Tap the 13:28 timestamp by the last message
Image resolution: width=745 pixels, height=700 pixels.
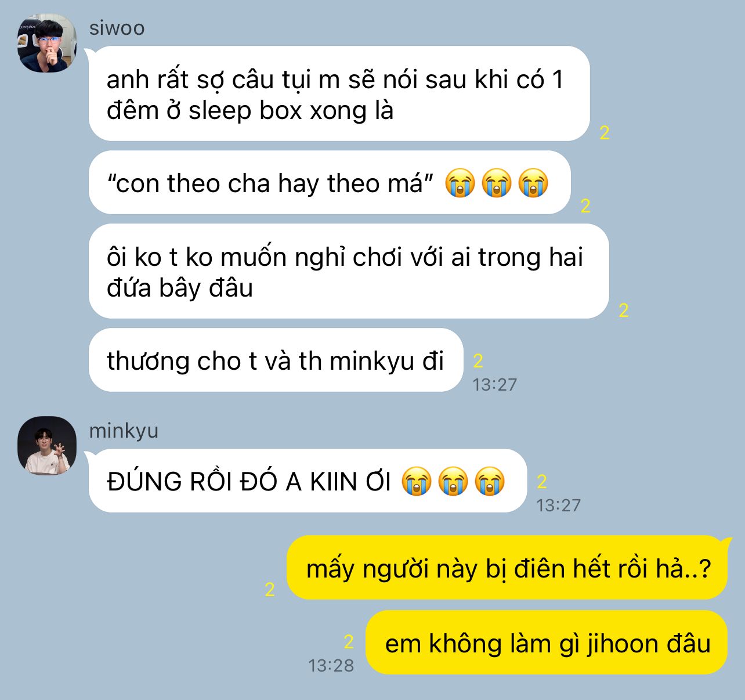click(331, 665)
